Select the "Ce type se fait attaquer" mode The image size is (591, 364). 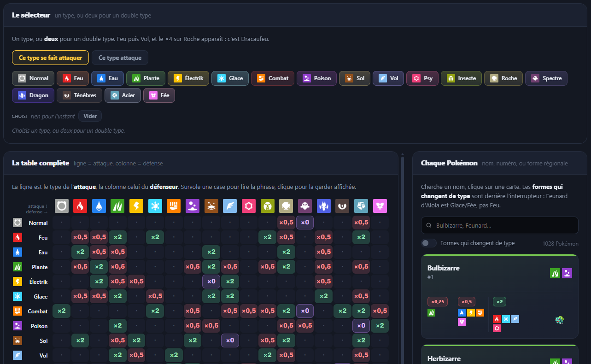(51, 58)
